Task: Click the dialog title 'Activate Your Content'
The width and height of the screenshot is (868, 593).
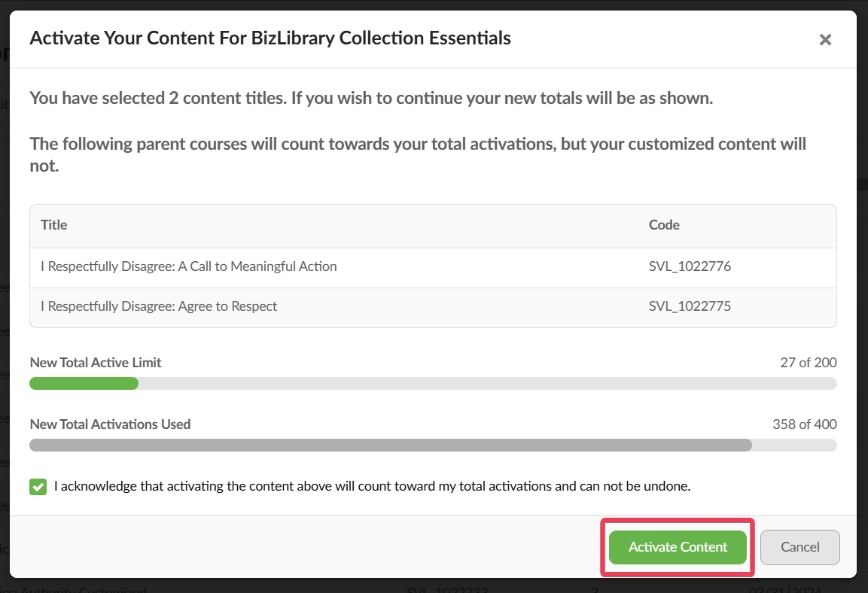Action: [270, 38]
